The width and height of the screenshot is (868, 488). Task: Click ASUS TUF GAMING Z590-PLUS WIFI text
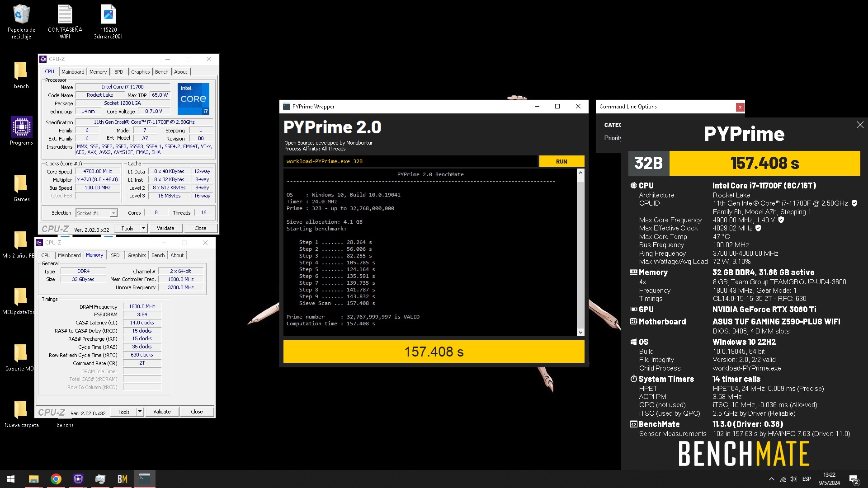point(776,322)
